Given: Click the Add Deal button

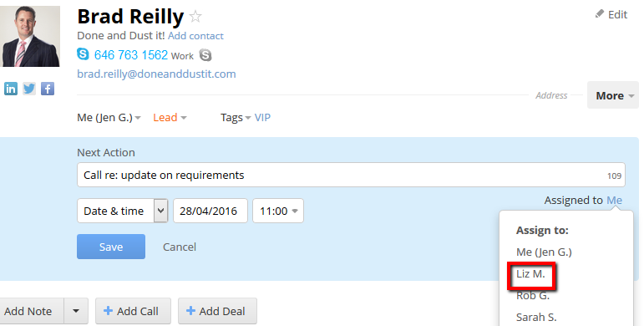Looking at the screenshot, I should (x=217, y=311).
